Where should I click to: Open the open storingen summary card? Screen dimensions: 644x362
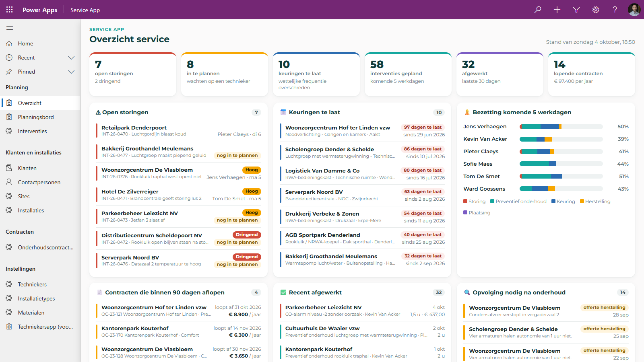click(133, 74)
